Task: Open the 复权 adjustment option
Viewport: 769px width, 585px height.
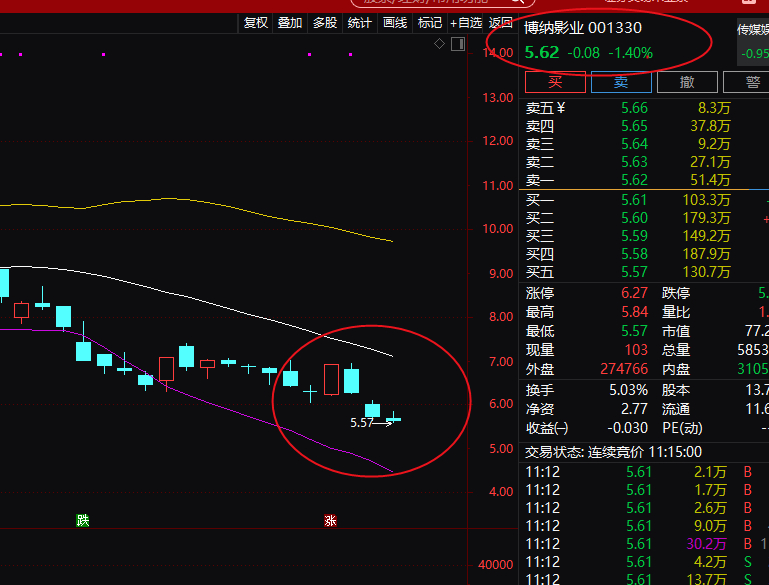Action: (256, 23)
